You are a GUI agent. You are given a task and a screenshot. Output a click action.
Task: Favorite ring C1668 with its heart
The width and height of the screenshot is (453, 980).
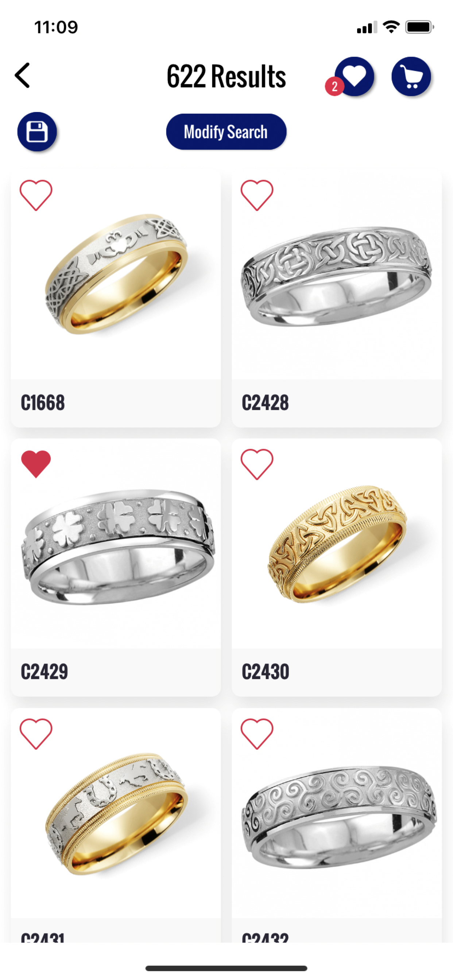[x=36, y=195]
